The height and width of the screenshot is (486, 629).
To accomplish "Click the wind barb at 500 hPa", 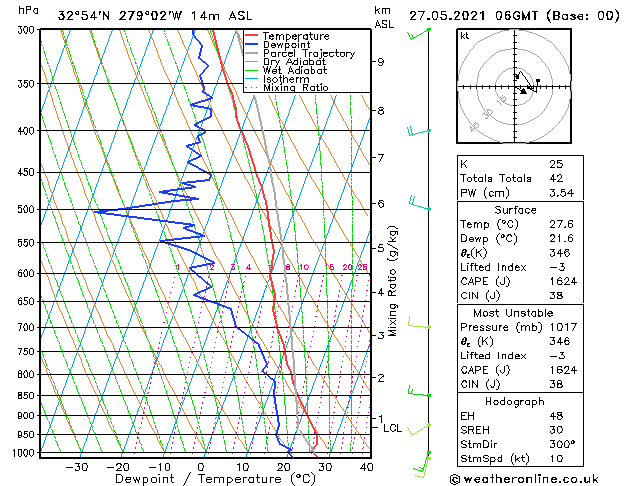I will click(419, 203).
